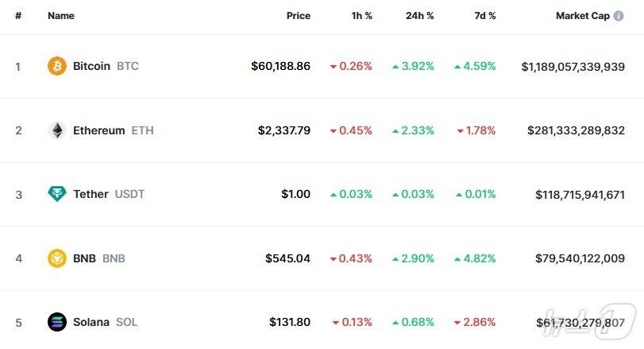The image size is (644, 349).
Task: Sort by 7d % column header
Action: (x=484, y=16)
